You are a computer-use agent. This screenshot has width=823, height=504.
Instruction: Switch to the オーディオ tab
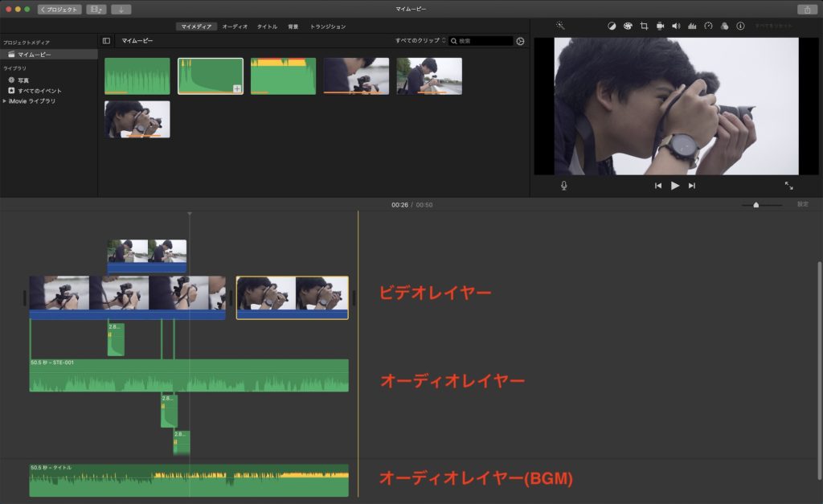tap(235, 27)
